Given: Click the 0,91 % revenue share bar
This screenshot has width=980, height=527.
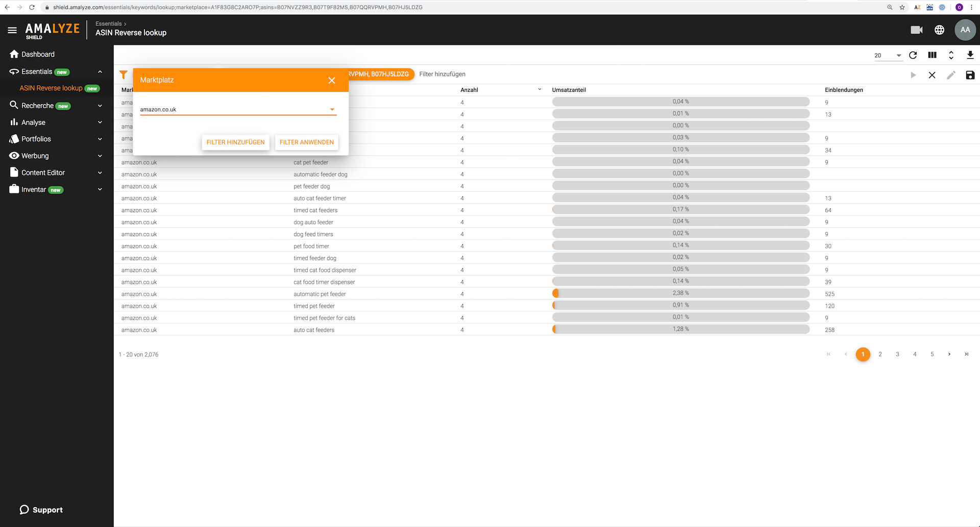Looking at the screenshot, I should [681, 305].
